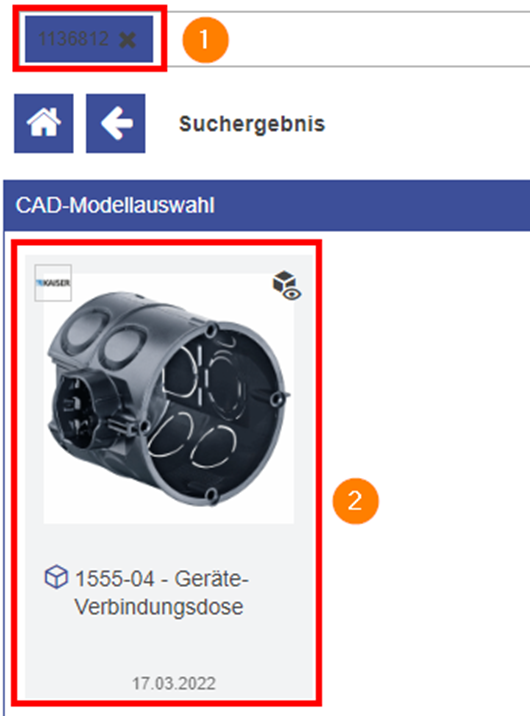Image resolution: width=530 pixels, height=716 pixels.
Task: Click the cube icon beside 1555-04
Action: click(56, 577)
